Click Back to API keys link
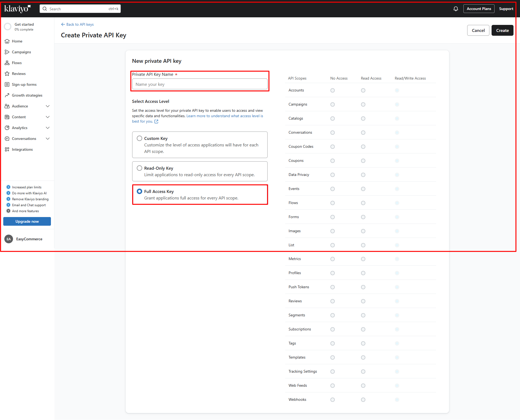Image resolution: width=520 pixels, height=420 pixels. pos(77,24)
